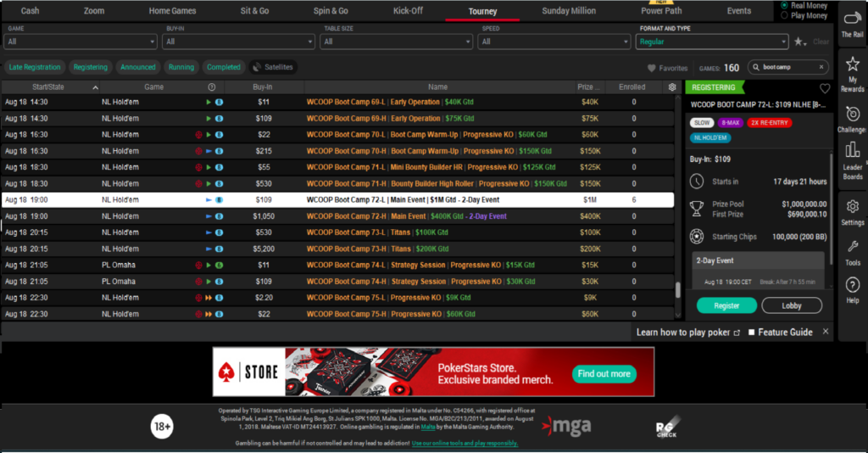Focus the boot camp search field
Image resolution: width=868 pixels, height=453 pixels.
coord(787,67)
